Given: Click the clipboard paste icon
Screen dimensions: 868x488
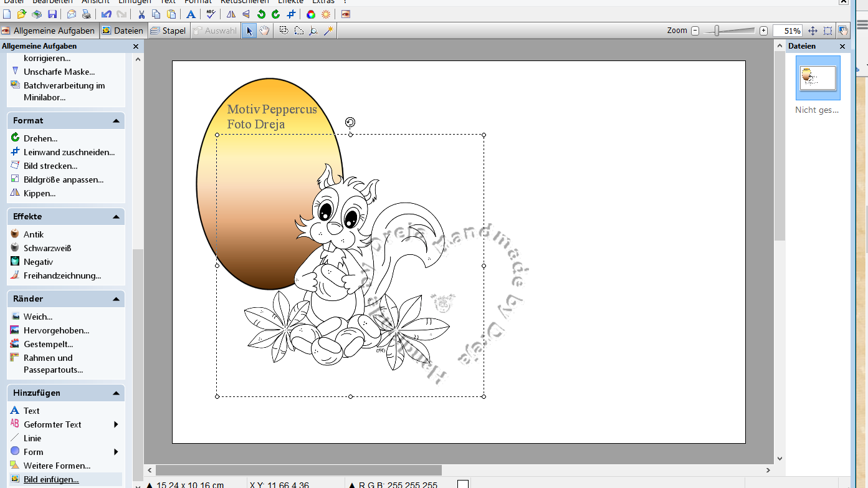Looking at the screenshot, I should point(171,14).
